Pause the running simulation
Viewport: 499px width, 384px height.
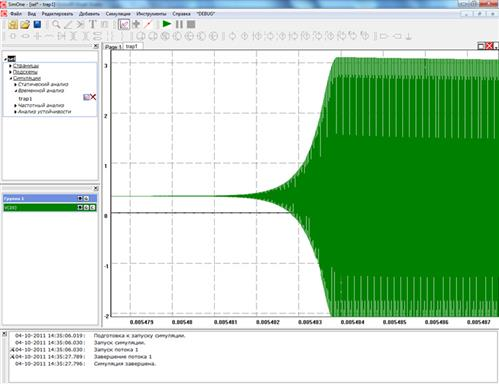pyautogui.click(x=179, y=24)
